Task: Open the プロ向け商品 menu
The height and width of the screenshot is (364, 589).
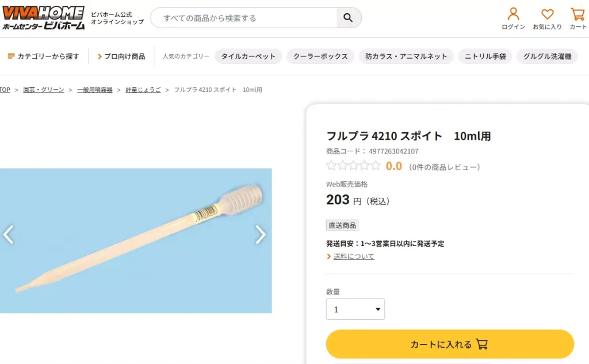Action: (123, 56)
